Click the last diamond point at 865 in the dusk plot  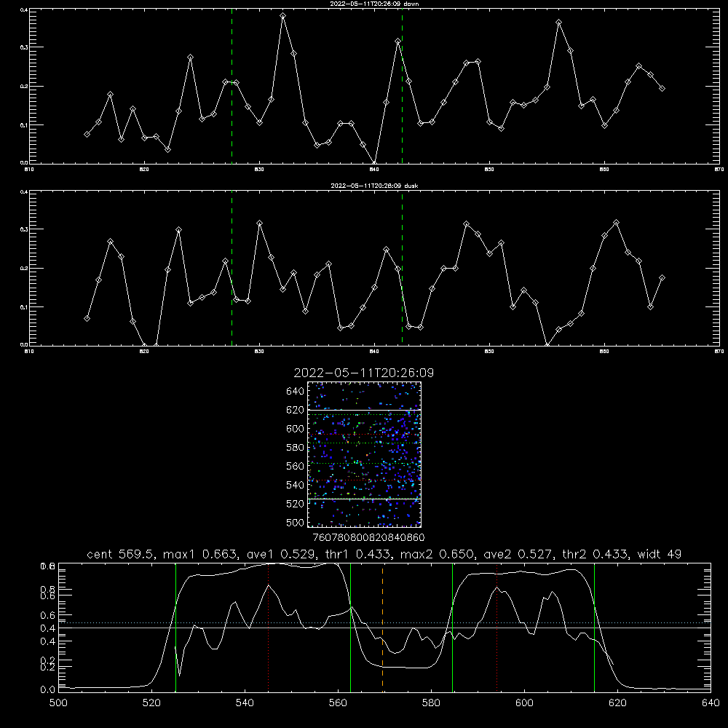click(x=662, y=277)
